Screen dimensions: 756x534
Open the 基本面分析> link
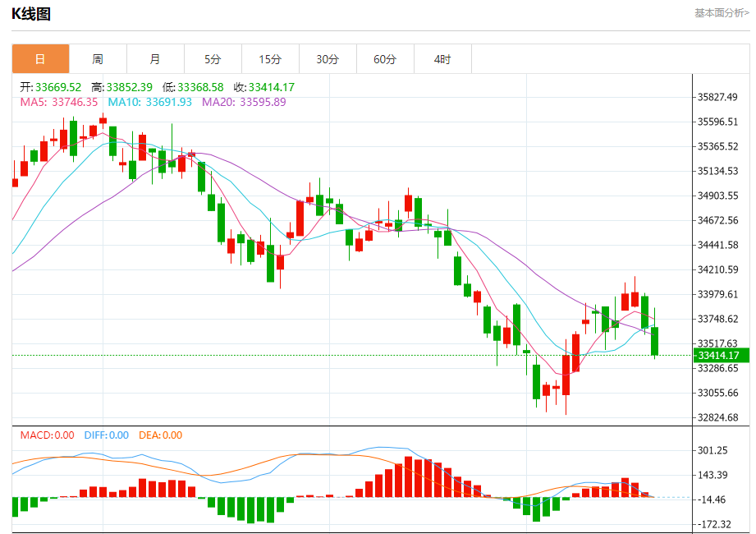[x=722, y=13]
